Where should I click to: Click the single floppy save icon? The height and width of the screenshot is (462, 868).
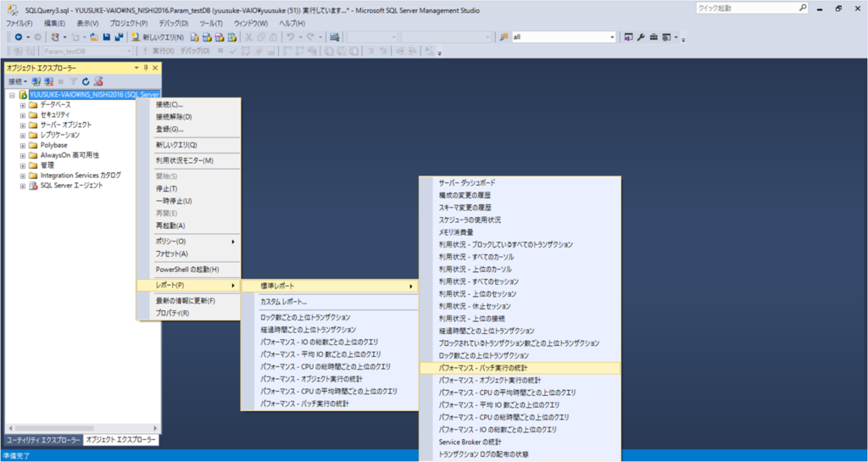(x=106, y=37)
